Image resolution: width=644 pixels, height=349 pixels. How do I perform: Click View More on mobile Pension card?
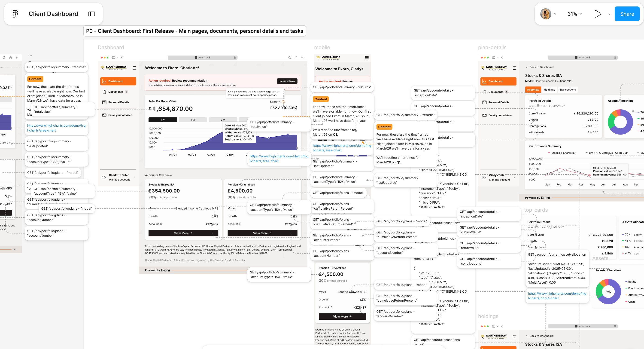point(342,317)
